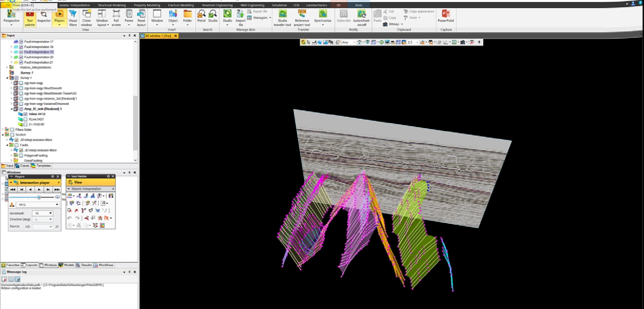This screenshot has width=644, height=309.
Task: Click the home view icon in 3D toolbar
Action: pyautogui.click(x=359, y=42)
